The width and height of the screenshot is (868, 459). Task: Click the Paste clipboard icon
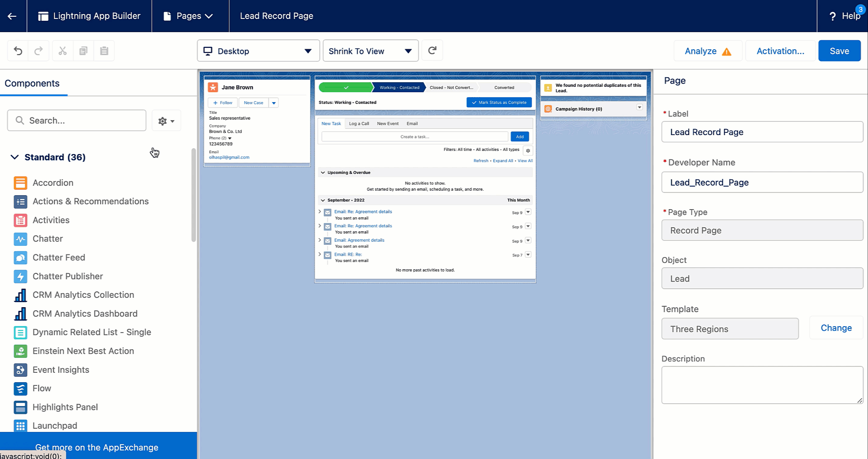(104, 51)
